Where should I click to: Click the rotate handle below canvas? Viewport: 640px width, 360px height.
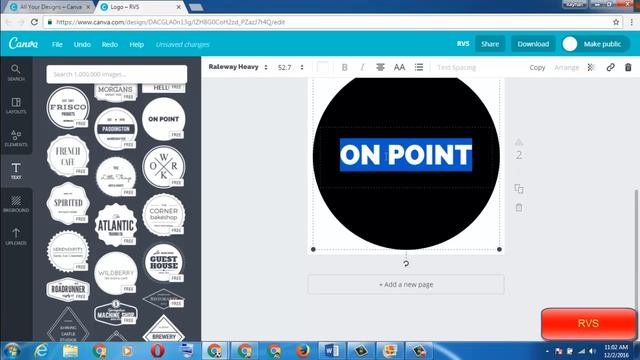pos(406,264)
